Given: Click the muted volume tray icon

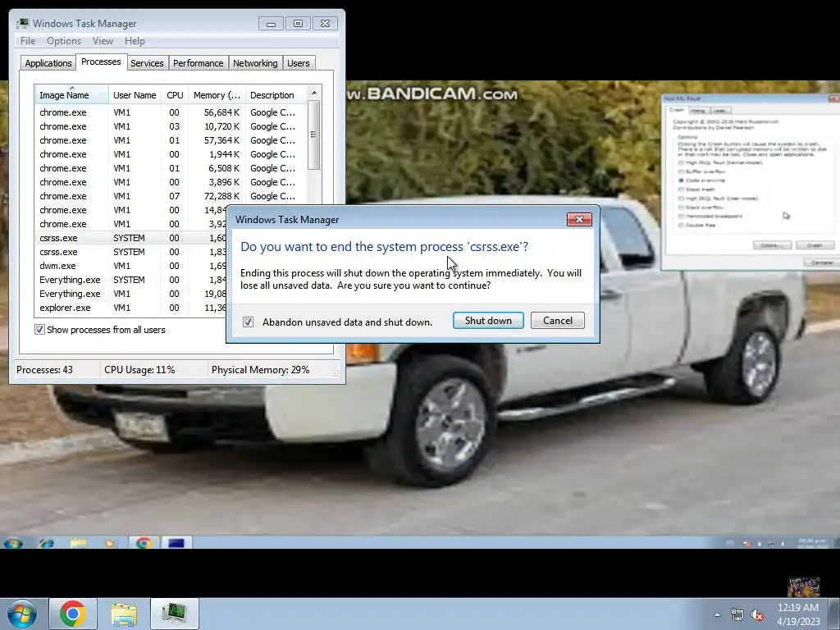Looking at the screenshot, I should [757, 614].
